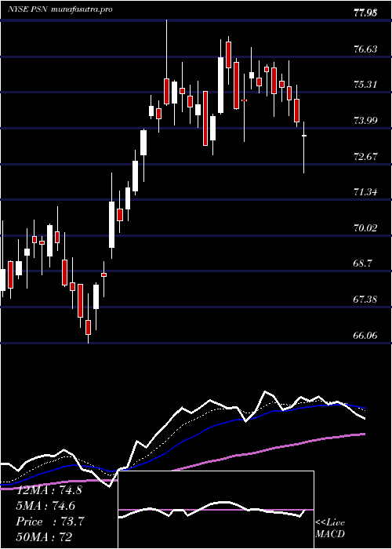The image size is (392, 549).
Task: Select the 71.34 price axis label
Action: (365, 192)
